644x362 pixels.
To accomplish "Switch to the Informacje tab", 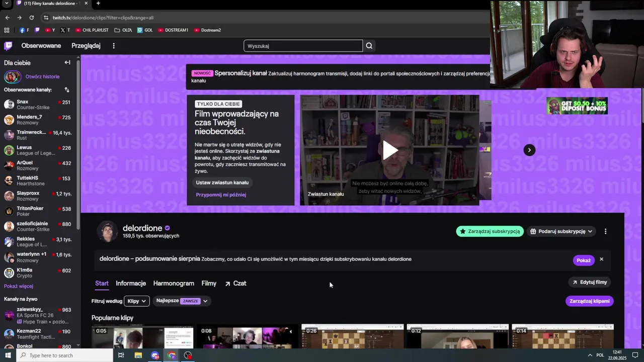I will pyautogui.click(x=131, y=284).
